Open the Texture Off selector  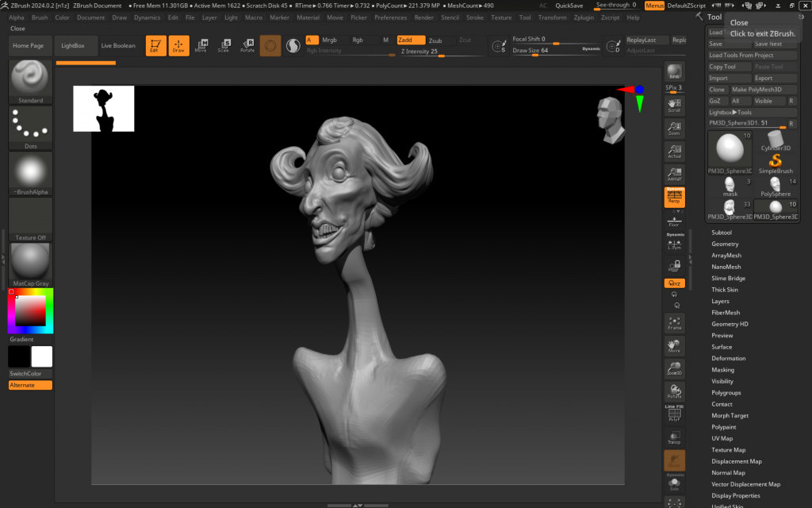[31, 219]
